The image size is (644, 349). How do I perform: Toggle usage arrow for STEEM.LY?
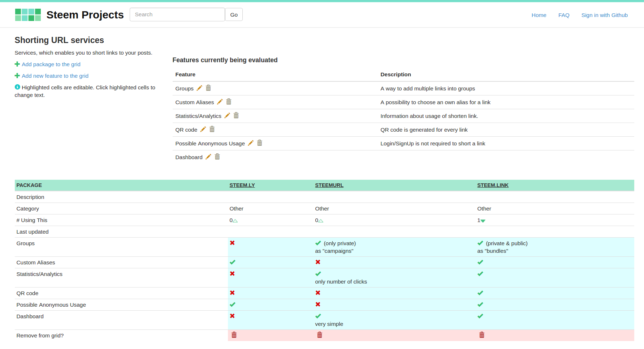235,221
